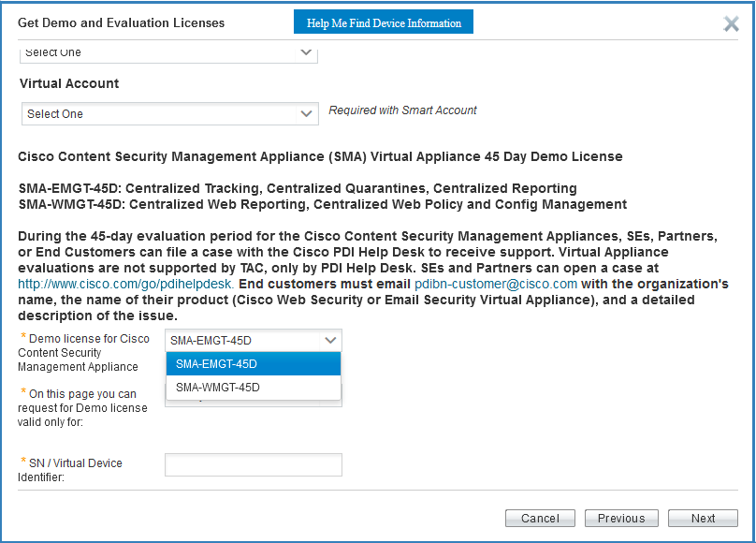756x543 pixels.
Task: Click the SMA Virtual Appliance 45 Day Demo License heading
Action: (320, 156)
